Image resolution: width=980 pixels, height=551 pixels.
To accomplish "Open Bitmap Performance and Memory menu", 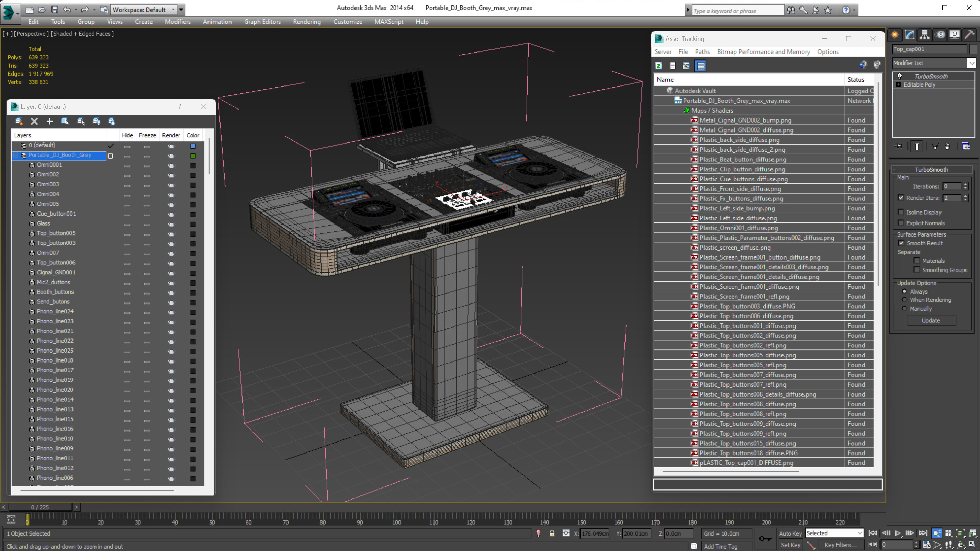I will point(763,52).
